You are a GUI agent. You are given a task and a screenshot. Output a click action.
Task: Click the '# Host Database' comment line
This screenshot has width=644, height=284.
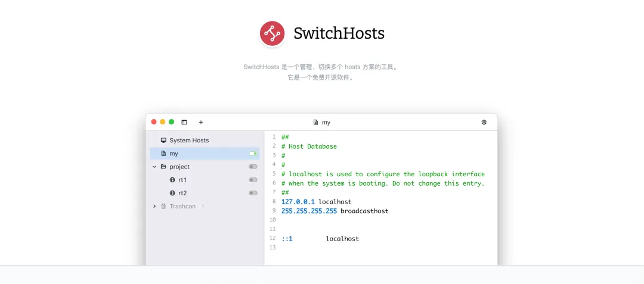pyautogui.click(x=309, y=146)
